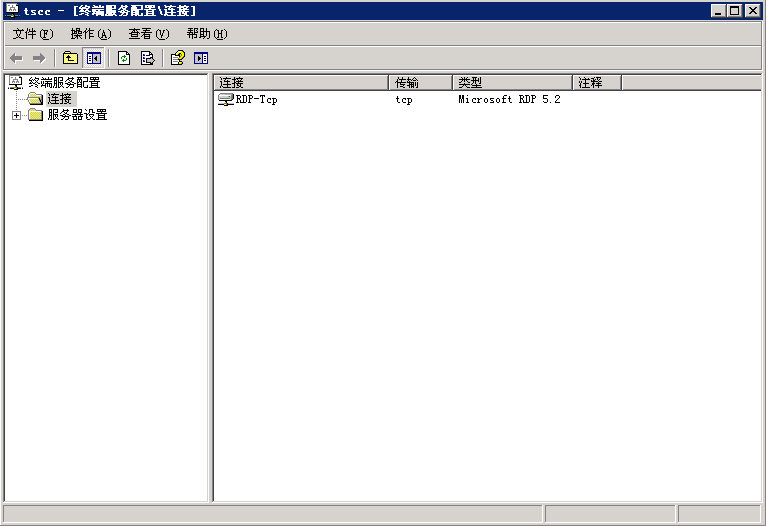Screen dimensions: 766x526
Task: Toggle the console tree pane icon
Action: [93, 59]
